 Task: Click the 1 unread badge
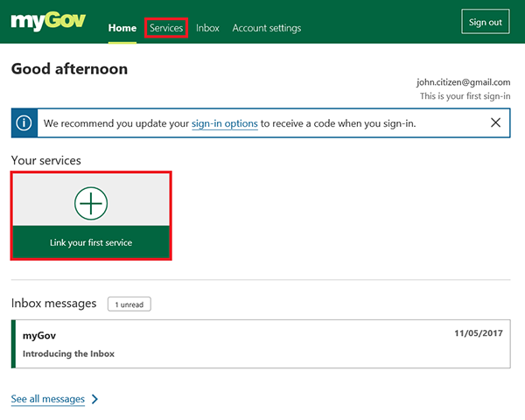click(129, 304)
